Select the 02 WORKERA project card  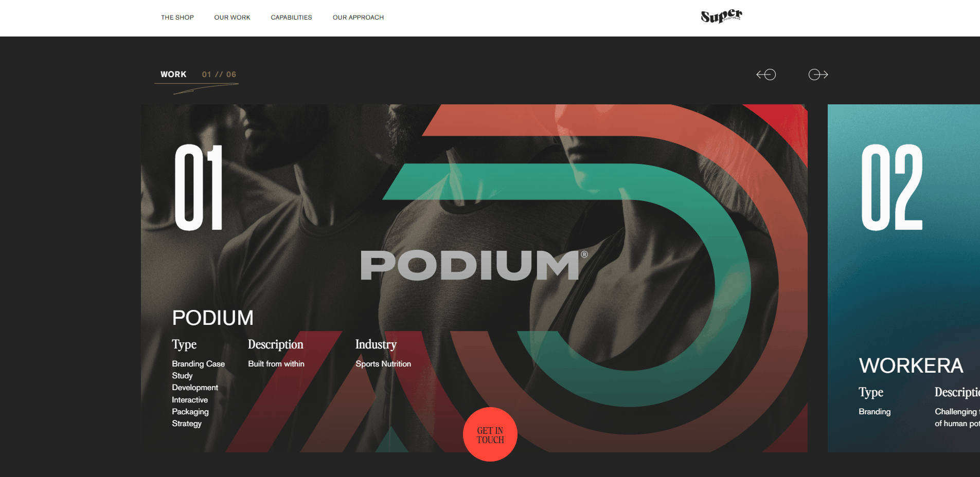904,278
